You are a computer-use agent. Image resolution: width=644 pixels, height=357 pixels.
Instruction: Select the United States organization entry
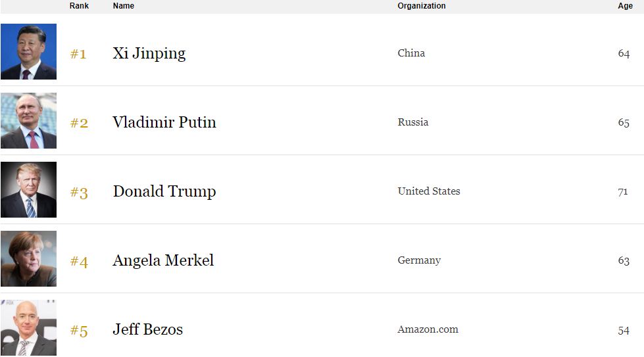tap(428, 191)
